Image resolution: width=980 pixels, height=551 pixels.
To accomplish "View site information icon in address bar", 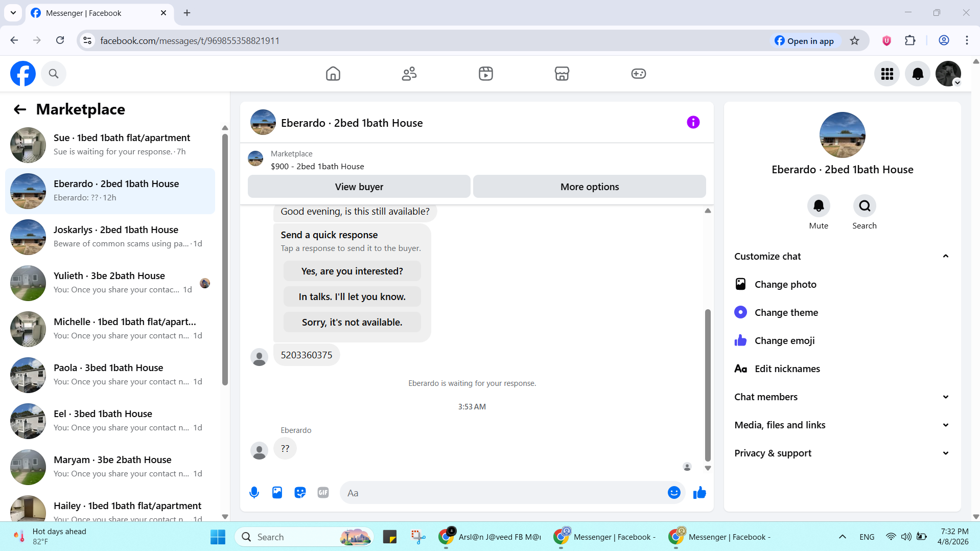I will point(87,40).
